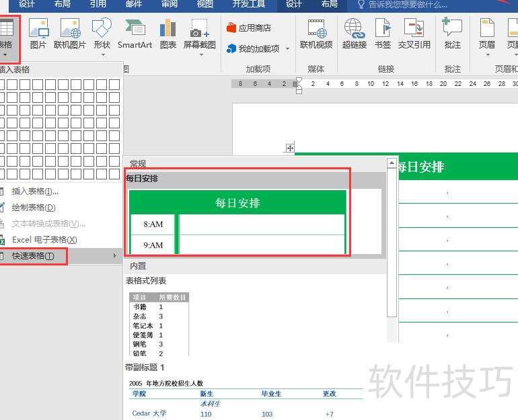This screenshot has width=518, height=420.
Task: Click the 联机视频 online video icon
Action: (x=316, y=34)
